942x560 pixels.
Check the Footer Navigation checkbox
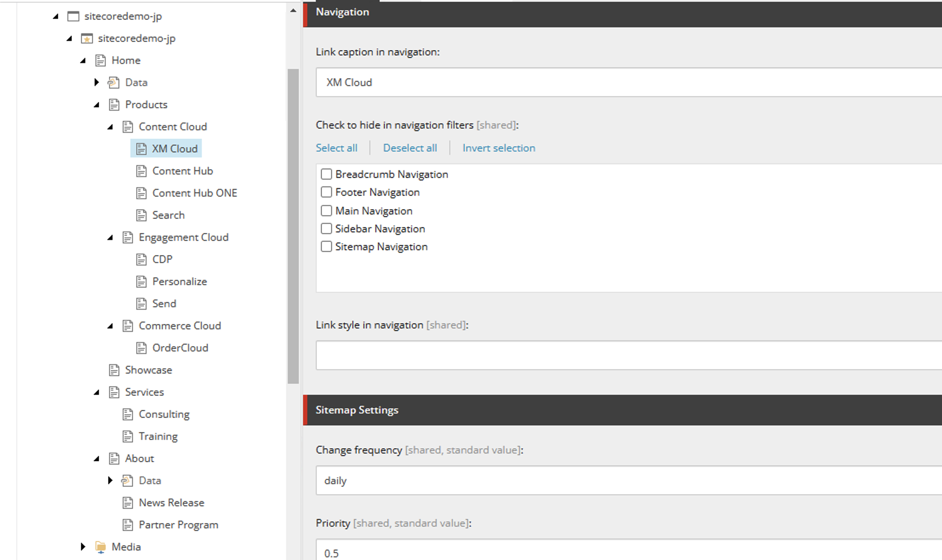coord(326,192)
